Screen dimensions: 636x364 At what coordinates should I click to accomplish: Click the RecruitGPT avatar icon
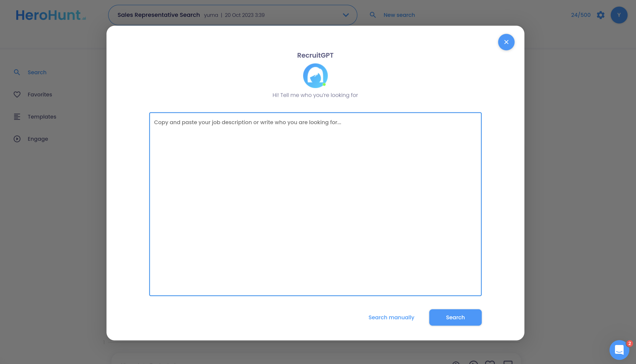tap(315, 75)
